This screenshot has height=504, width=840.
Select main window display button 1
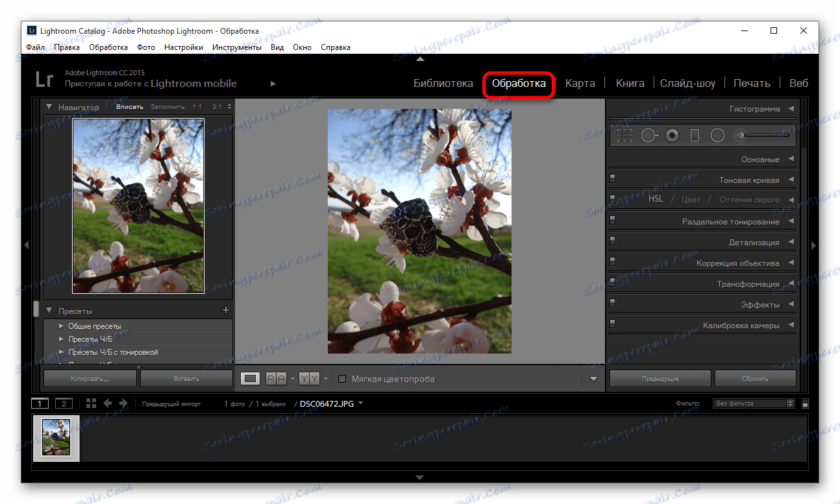[x=40, y=403]
